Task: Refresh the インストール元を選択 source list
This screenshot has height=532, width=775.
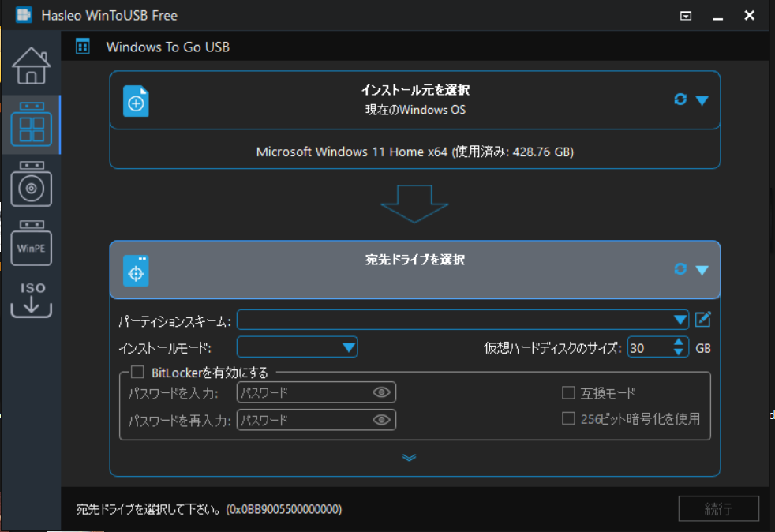Action: pos(679,99)
